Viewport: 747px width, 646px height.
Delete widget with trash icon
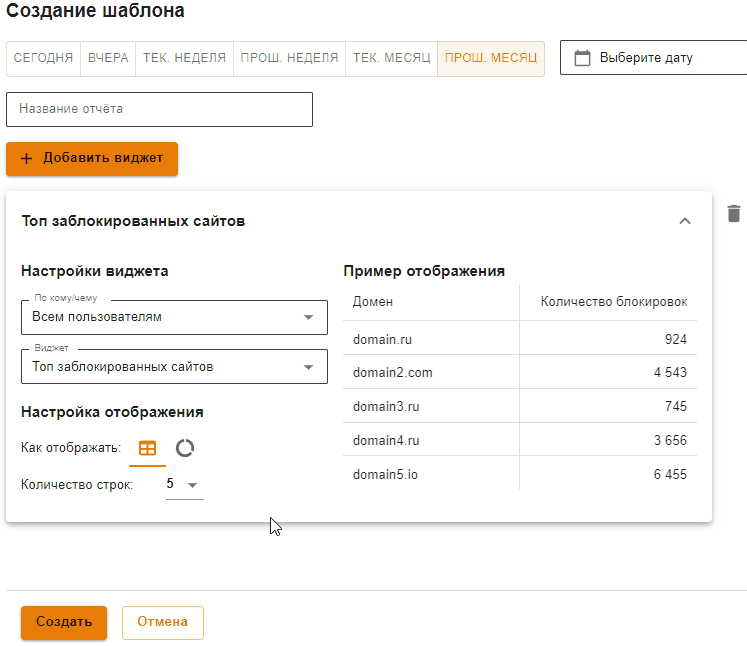[734, 213]
